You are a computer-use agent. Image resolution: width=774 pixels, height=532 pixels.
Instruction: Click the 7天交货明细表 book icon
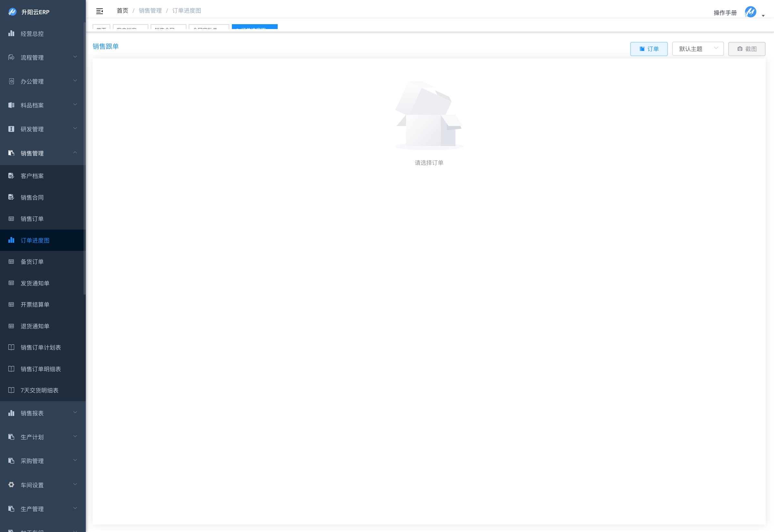tap(11, 390)
